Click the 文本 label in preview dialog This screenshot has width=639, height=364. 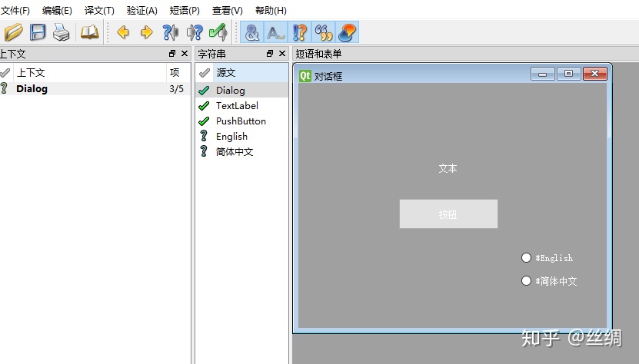448,168
